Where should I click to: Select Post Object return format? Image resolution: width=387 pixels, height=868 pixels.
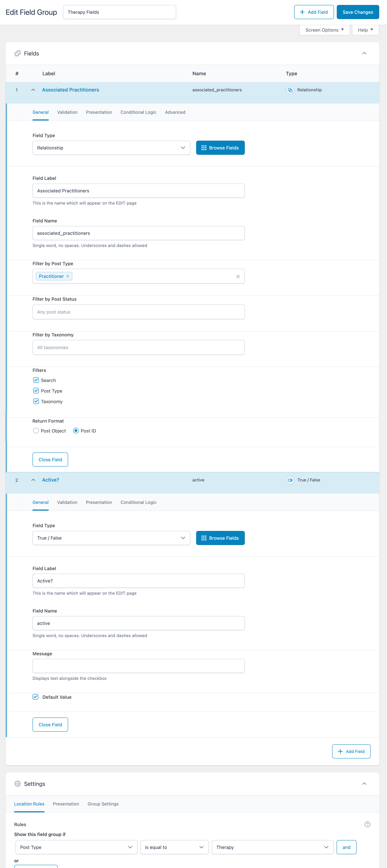(x=36, y=431)
